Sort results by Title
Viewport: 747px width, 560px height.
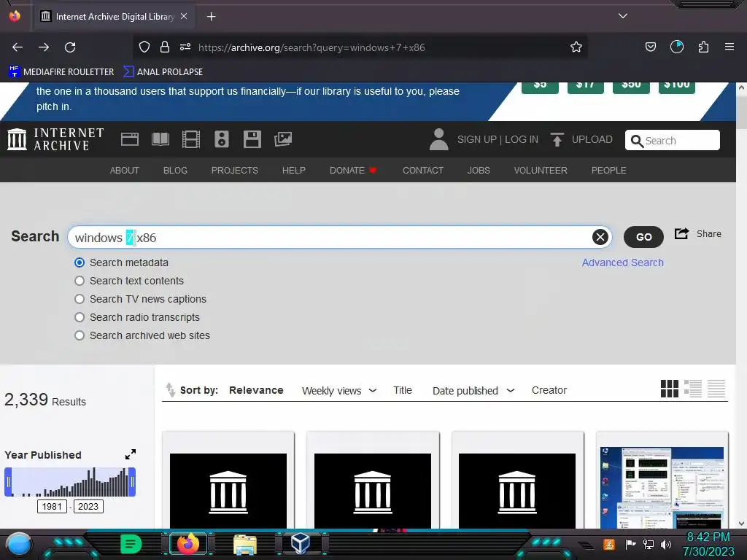tap(403, 390)
